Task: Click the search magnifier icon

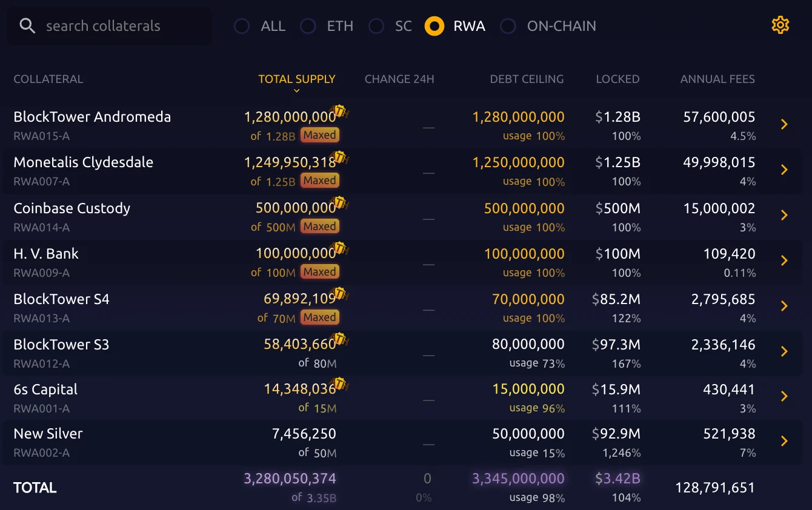Action: tap(27, 26)
